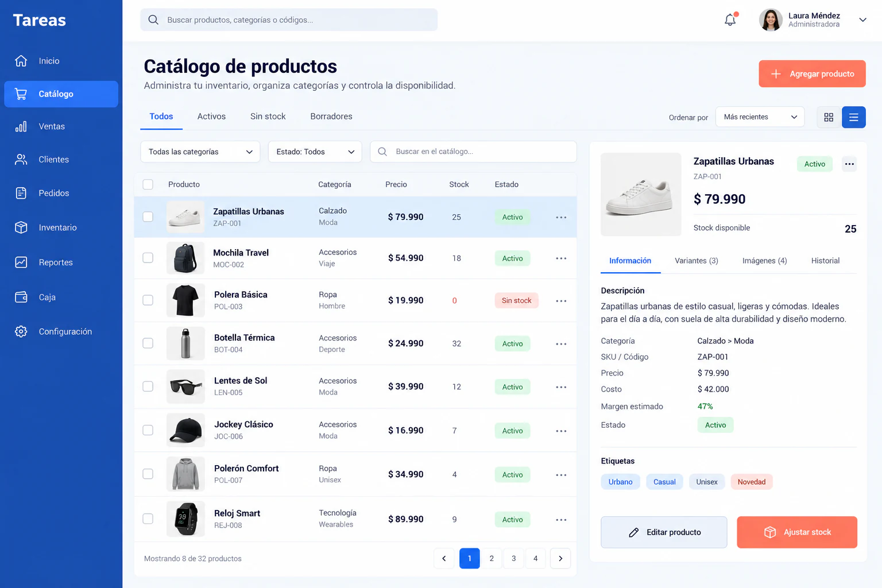Click Agregar producto button
This screenshot has height=588, width=882.
812,74
